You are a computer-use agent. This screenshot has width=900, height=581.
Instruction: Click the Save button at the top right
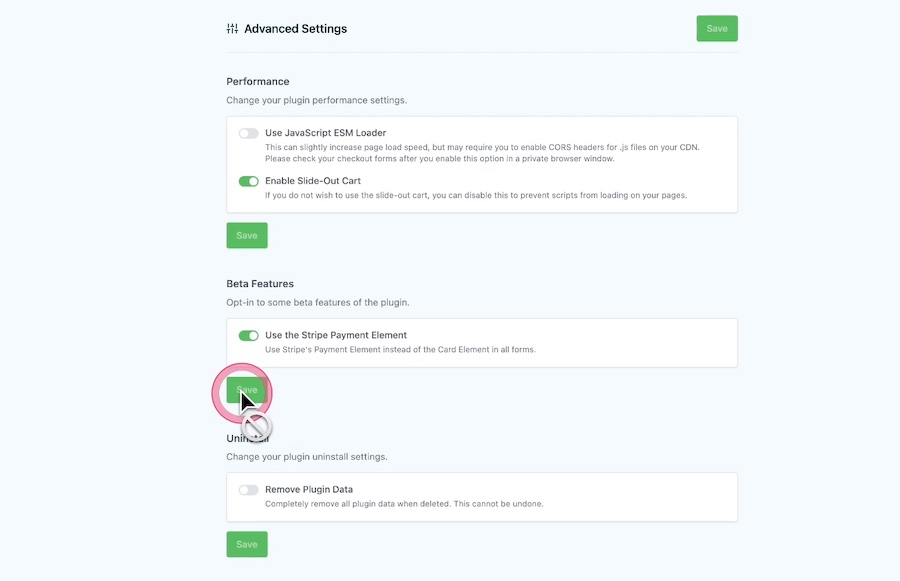(x=716, y=28)
